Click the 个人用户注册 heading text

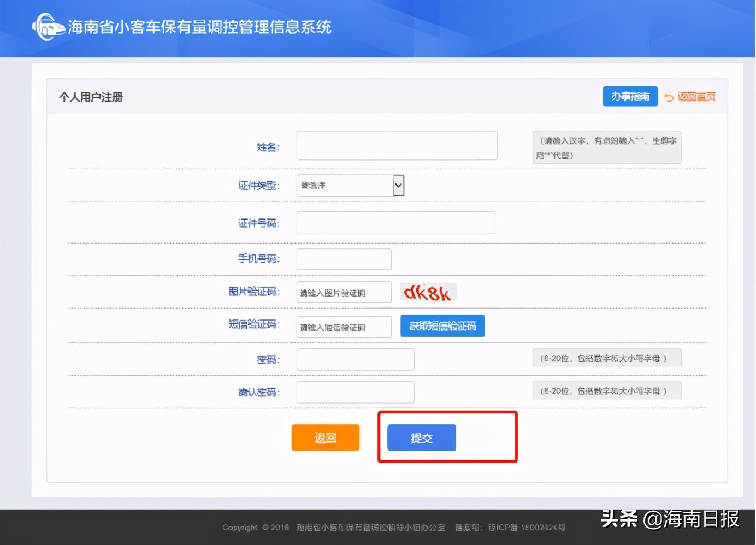[x=91, y=97]
